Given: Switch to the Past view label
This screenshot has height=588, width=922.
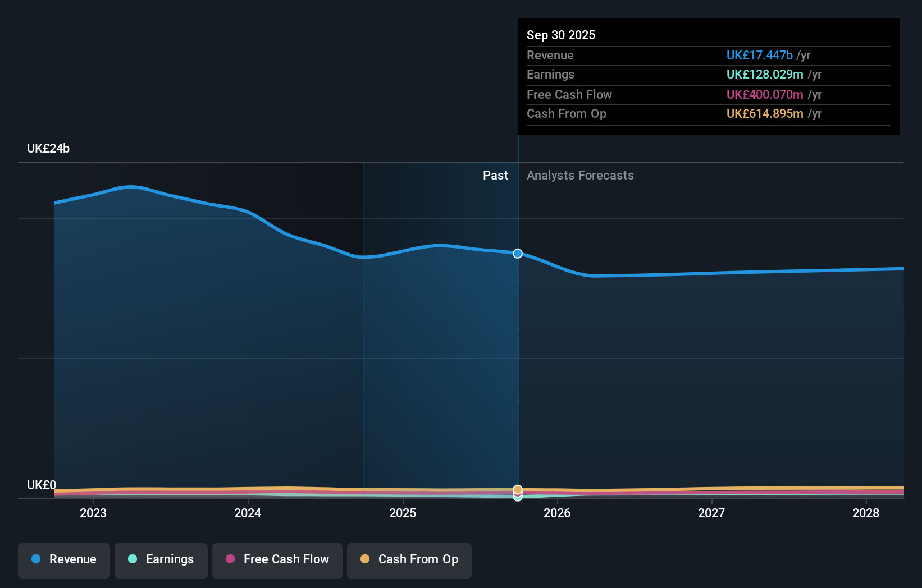Looking at the screenshot, I should coord(495,175).
